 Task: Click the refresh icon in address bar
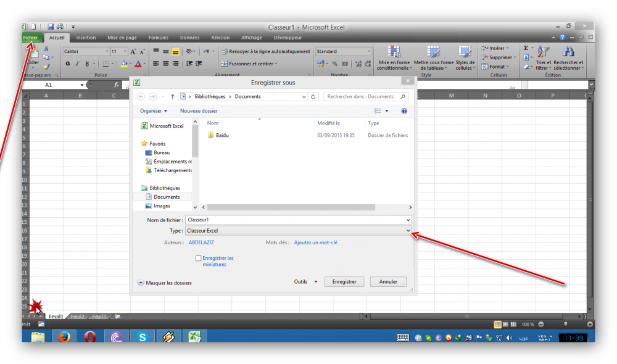coord(313,97)
